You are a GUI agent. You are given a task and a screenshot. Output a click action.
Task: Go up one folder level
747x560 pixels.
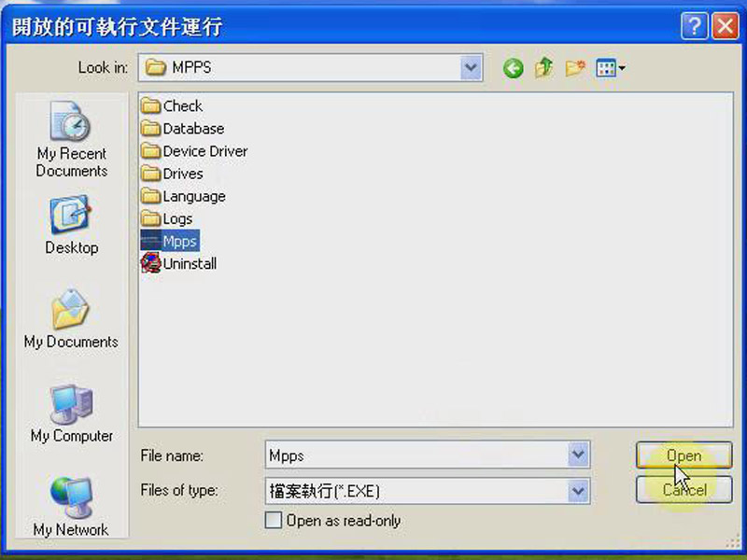tap(543, 67)
